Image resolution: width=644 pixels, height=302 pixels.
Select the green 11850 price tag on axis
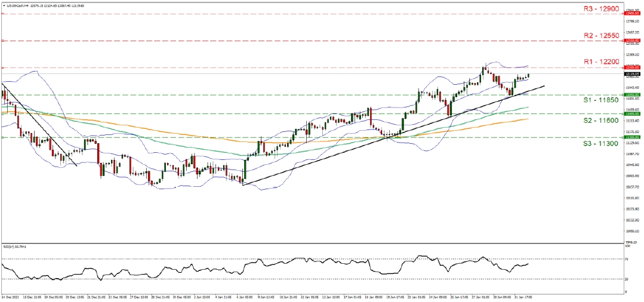tap(632, 95)
